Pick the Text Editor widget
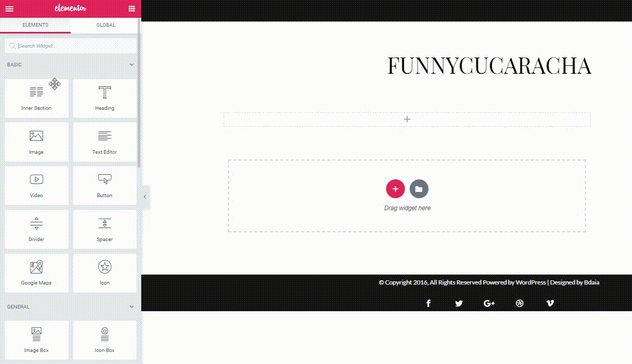Viewport: 632px width, 364px height. point(105,142)
